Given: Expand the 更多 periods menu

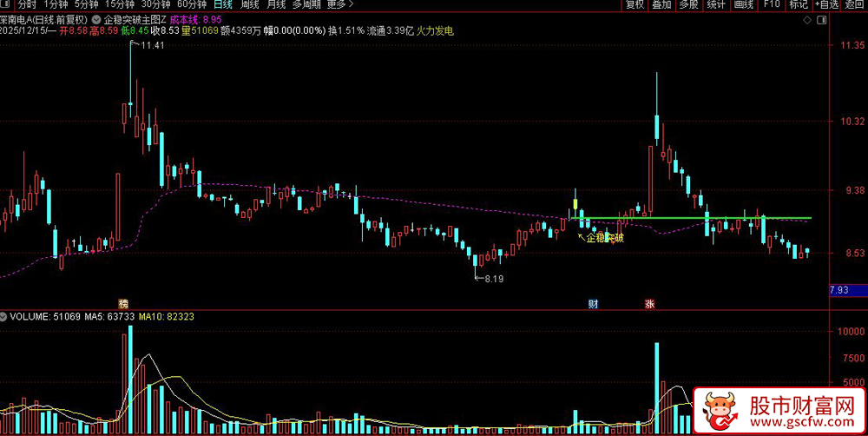Looking at the screenshot, I should [x=340, y=4].
